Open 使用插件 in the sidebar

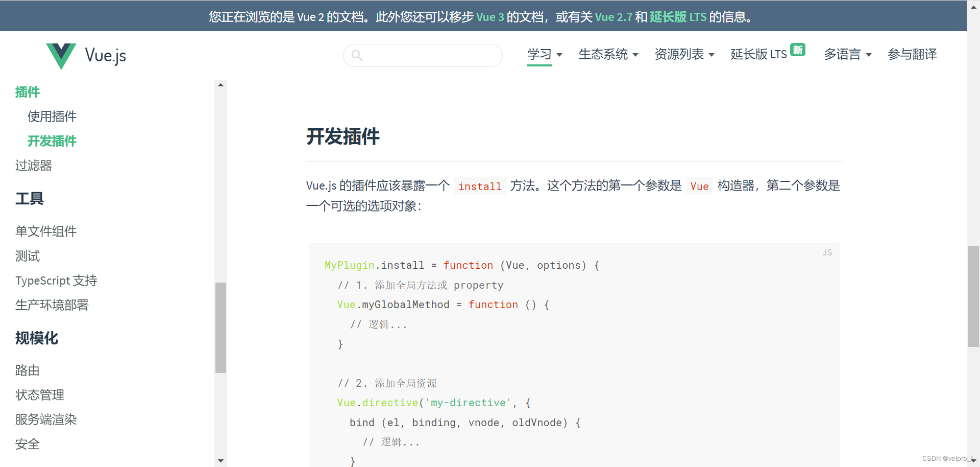(52, 116)
